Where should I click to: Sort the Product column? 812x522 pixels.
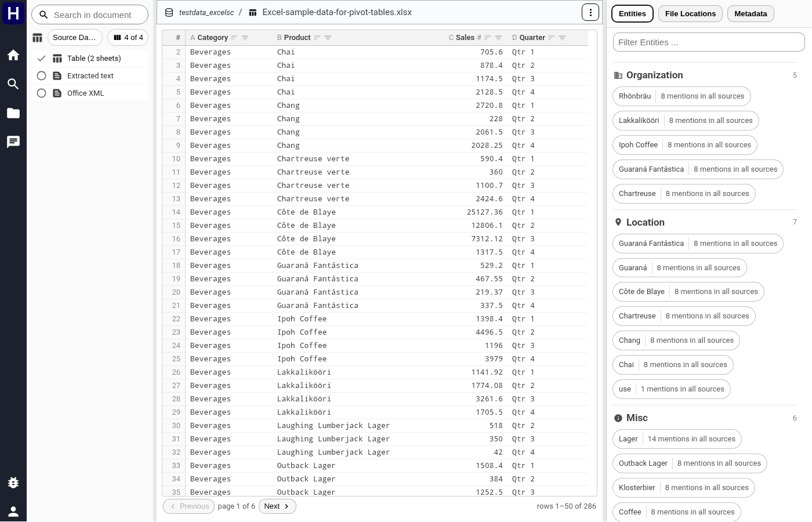click(x=317, y=38)
